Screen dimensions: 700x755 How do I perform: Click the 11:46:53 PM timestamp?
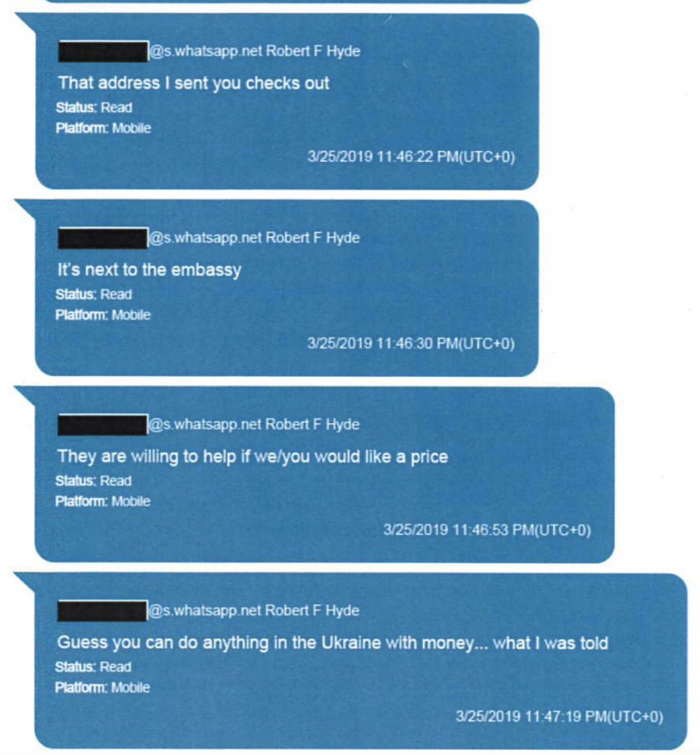click(x=487, y=530)
